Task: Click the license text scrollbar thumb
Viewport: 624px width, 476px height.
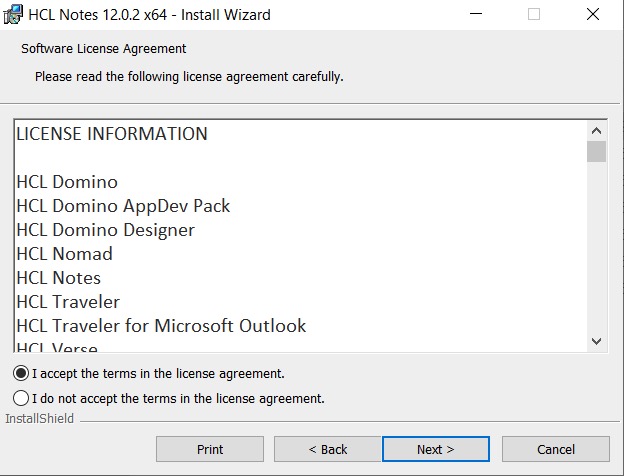Action: click(597, 151)
